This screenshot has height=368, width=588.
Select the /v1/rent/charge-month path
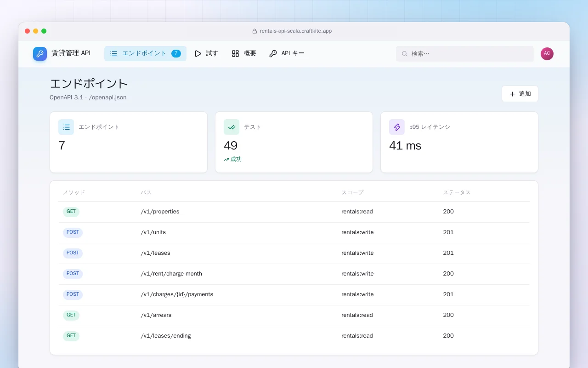tap(171, 274)
